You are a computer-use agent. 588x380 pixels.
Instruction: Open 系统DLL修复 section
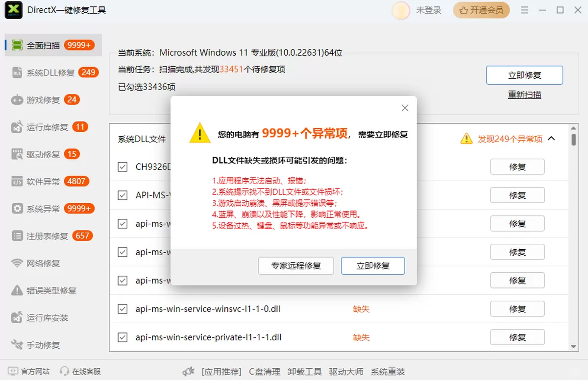53,72
